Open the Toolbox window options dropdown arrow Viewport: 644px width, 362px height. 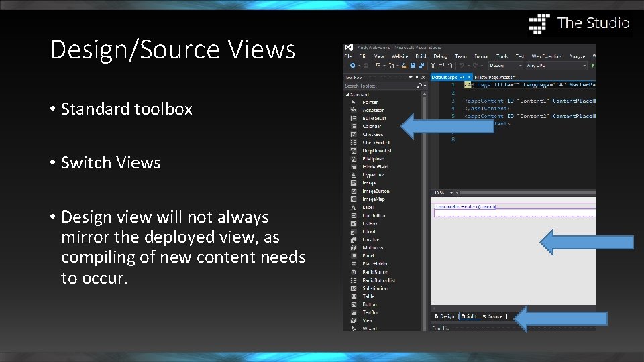click(x=411, y=78)
